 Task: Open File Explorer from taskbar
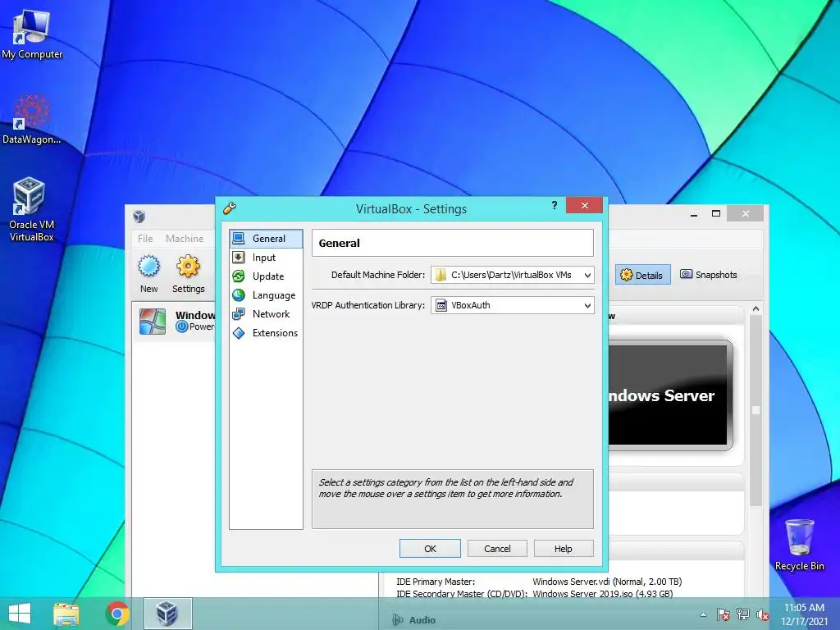click(x=66, y=614)
